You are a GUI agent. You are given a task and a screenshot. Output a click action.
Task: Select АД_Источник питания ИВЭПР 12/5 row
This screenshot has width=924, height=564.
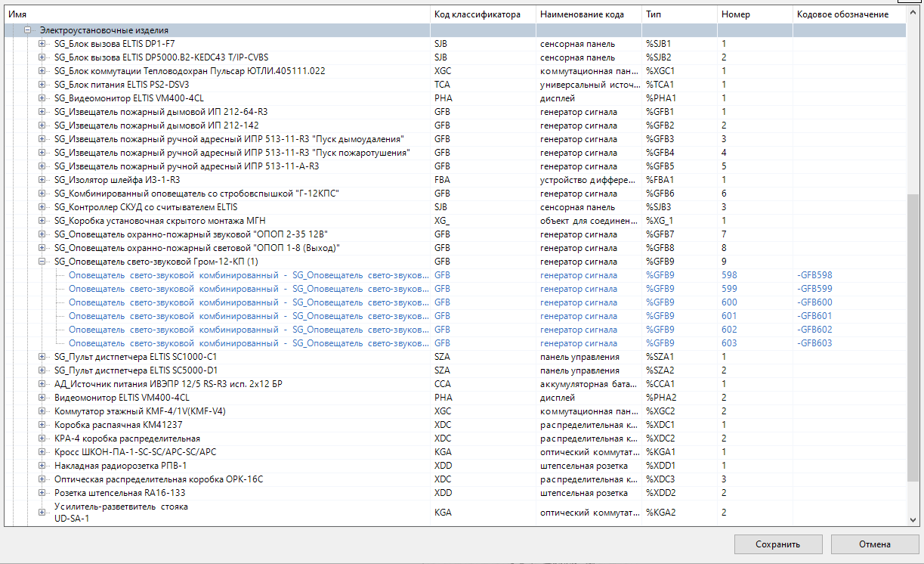168,384
